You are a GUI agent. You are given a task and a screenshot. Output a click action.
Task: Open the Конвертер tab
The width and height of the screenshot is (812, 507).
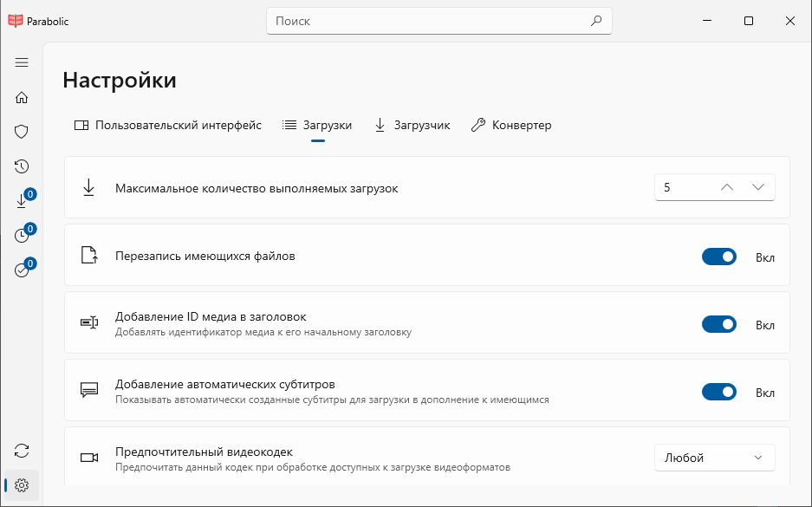(511, 126)
